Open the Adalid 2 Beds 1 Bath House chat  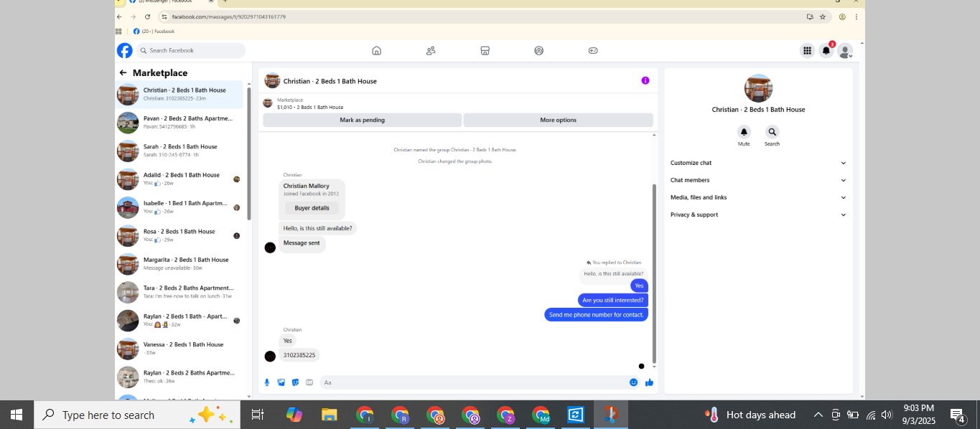[x=179, y=179]
